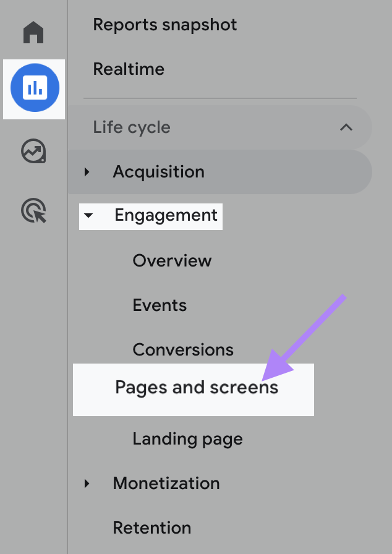Click the Engagement section label
392x554 pixels.
coord(166,215)
